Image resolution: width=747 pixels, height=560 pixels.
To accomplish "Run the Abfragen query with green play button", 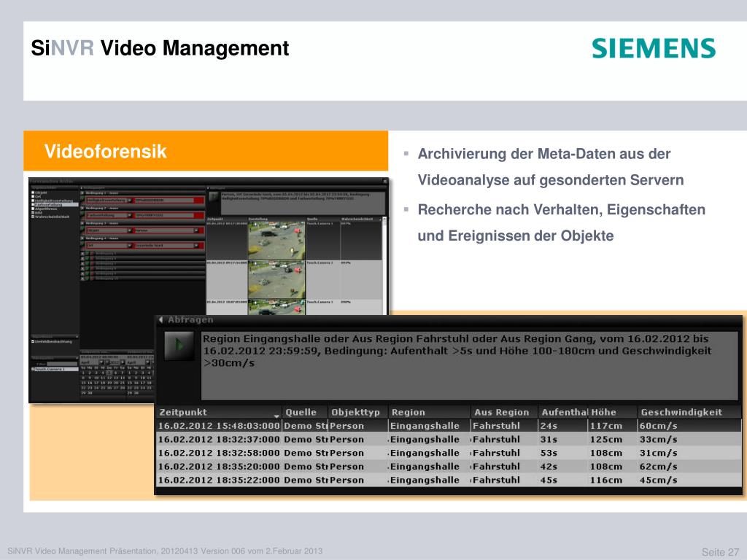I will click(179, 345).
